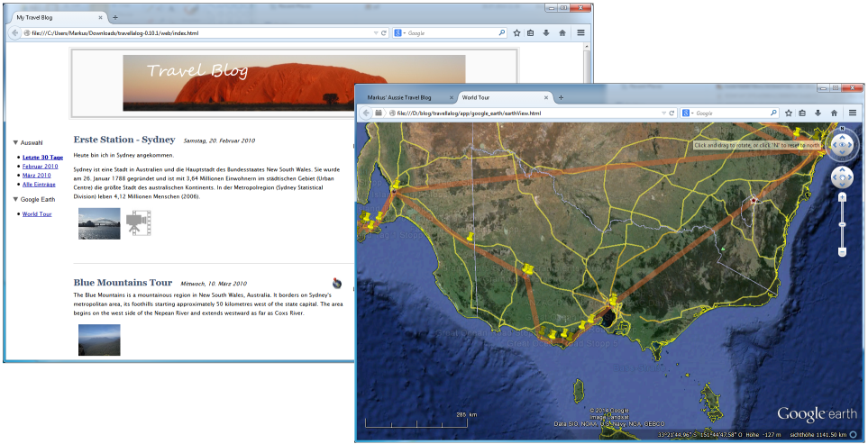This screenshot has width=868, height=444.
Task: Reload the earthView.html page
Action: pyautogui.click(x=672, y=113)
